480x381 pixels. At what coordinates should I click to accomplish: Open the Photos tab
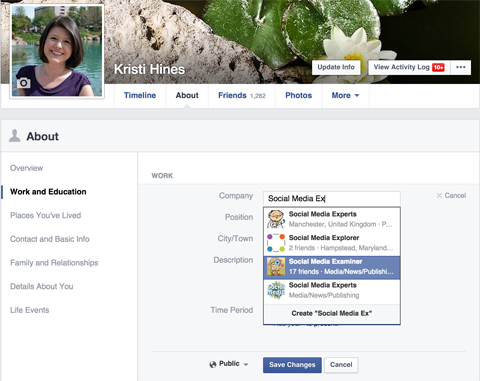click(x=299, y=96)
